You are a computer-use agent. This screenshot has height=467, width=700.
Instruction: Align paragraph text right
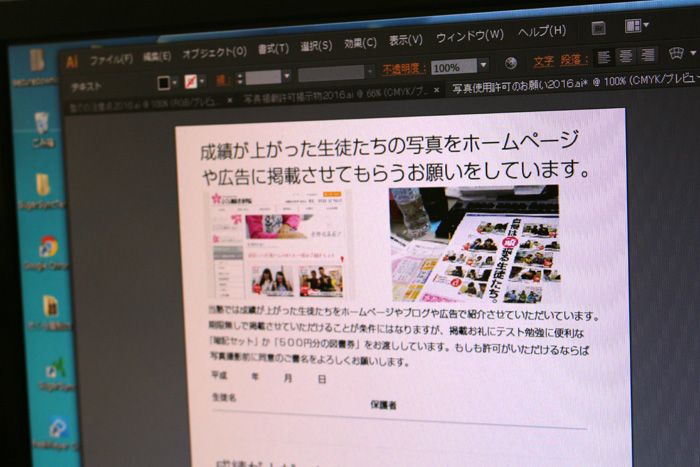pyautogui.click(x=649, y=54)
